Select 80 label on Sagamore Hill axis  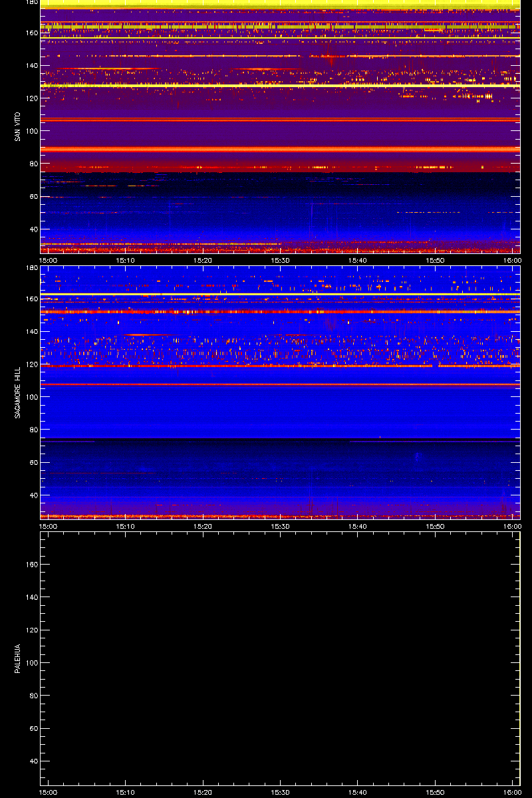coord(33,430)
